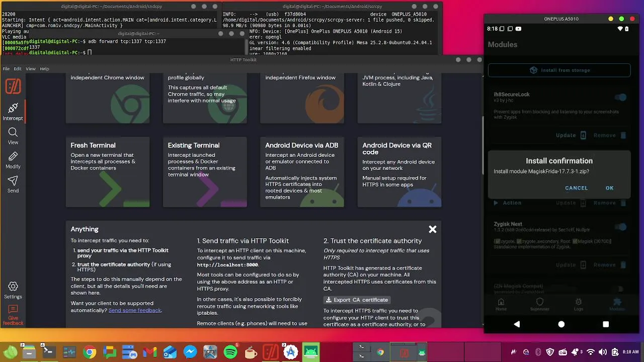Remove the ih8SecureLock module
The image size is (644, 362).
(x=610, y=135)
